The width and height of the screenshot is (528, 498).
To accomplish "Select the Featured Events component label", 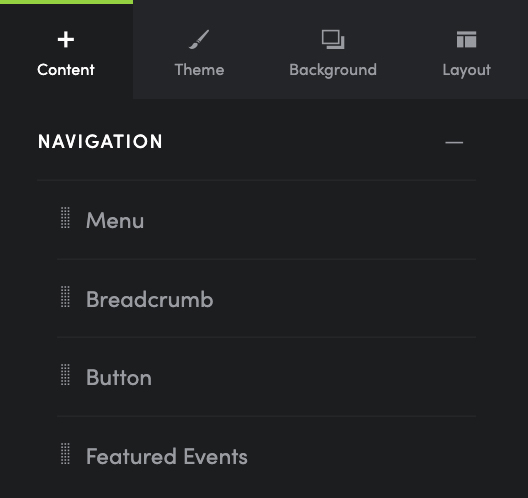I will [x=167, y=457].
